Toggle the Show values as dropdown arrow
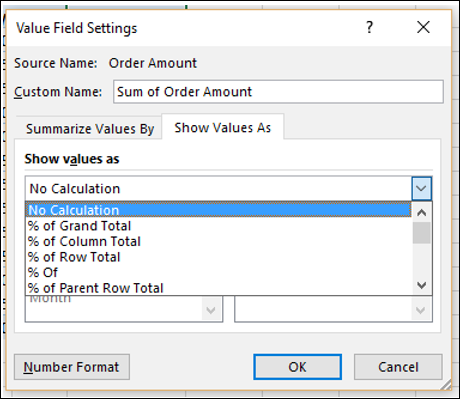460x399 pixels. point(421,189)
